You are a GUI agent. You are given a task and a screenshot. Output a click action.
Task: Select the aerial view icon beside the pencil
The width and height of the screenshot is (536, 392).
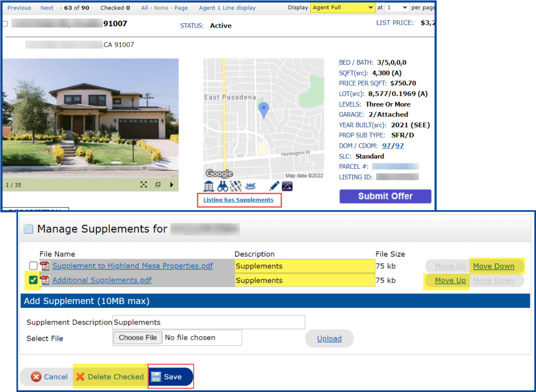click(287, 186)
